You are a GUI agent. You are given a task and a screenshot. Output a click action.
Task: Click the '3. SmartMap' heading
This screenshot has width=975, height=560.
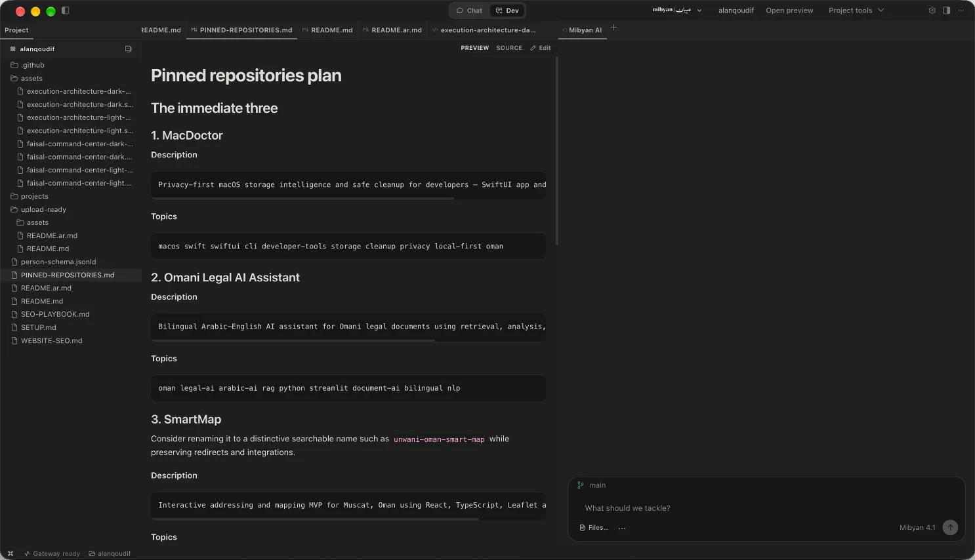[x=186, y=419]
